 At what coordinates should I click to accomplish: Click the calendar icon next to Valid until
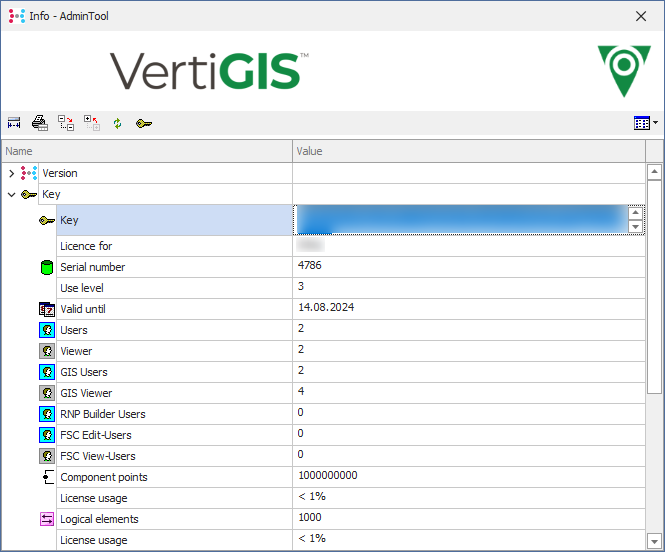point(47,309)
